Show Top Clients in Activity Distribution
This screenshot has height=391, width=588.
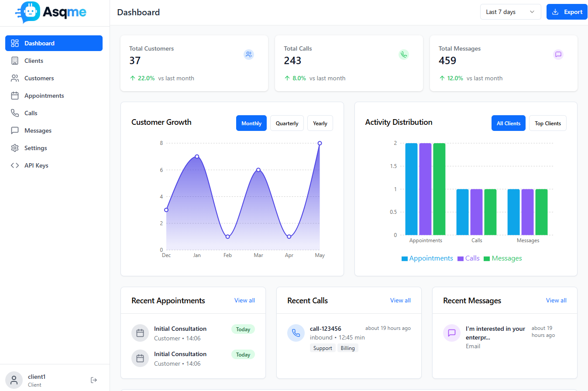pos(547,123)
